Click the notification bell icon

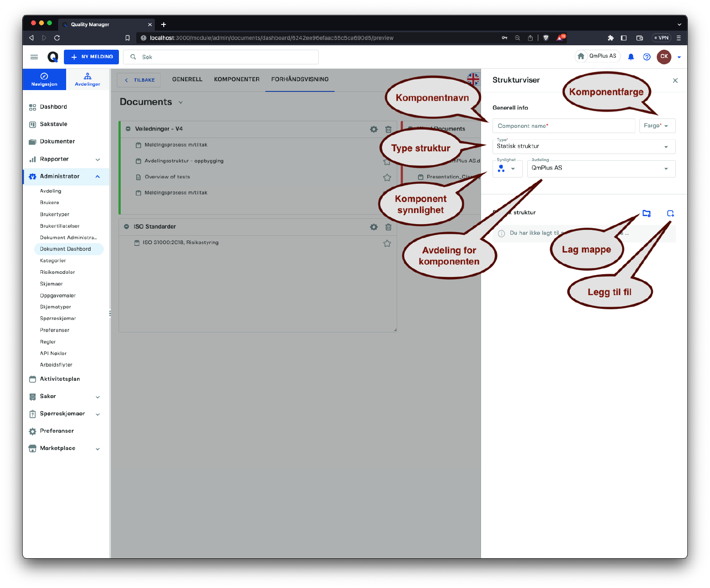coord(631,57)
